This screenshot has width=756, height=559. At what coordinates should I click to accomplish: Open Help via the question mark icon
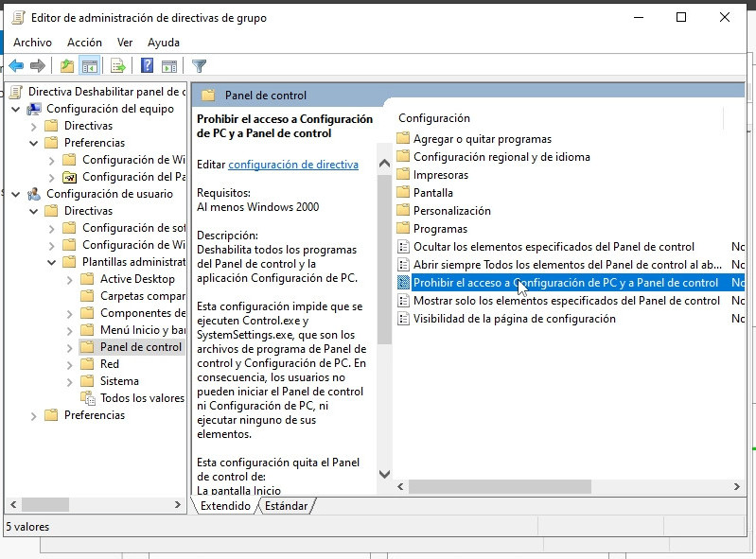tap(147, 65)
